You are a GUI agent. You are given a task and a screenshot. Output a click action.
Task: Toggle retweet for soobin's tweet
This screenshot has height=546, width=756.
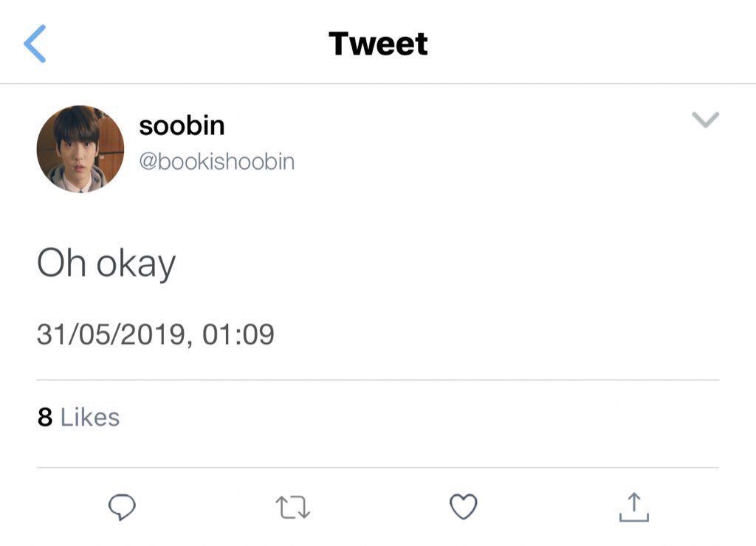coord(292,508)
